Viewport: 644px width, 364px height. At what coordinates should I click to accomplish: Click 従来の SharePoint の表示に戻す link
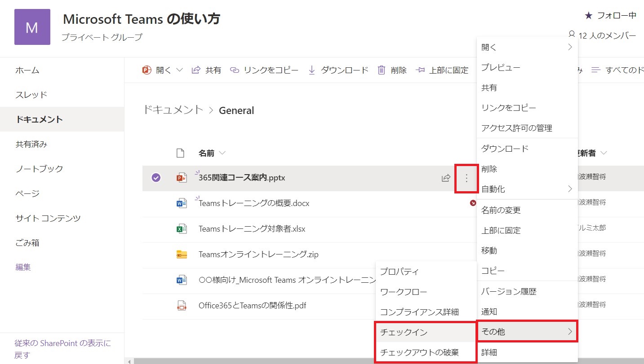62,349
